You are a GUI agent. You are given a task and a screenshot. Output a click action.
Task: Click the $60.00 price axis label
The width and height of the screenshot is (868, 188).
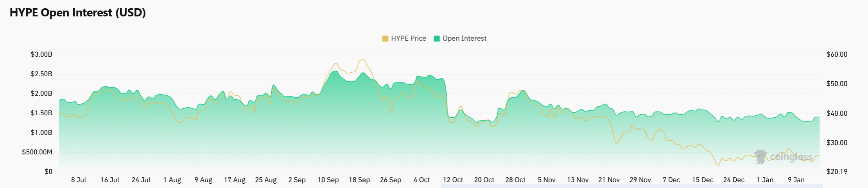tap(837, 54)
